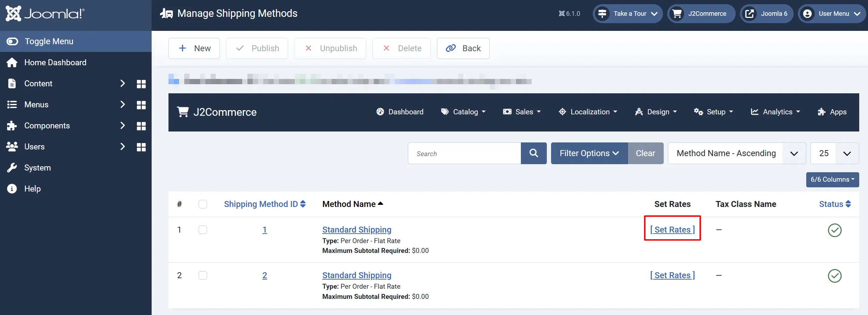Click the Joomla version 6.1.0 indicator
This screenshot has height=315, width=868.
tap(569, 14)
